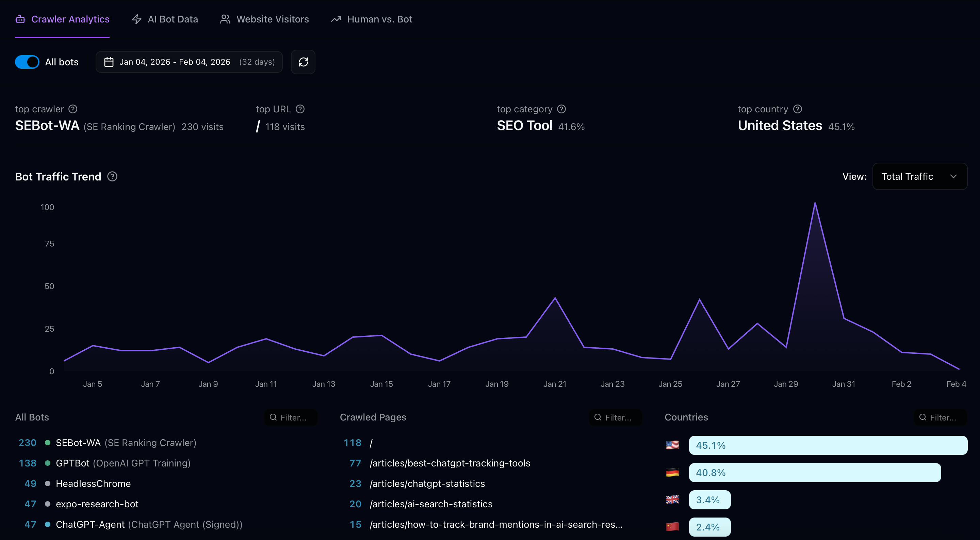Click the Germany flag in the Countries panel

pyautogui.click(x=672, y=473)
